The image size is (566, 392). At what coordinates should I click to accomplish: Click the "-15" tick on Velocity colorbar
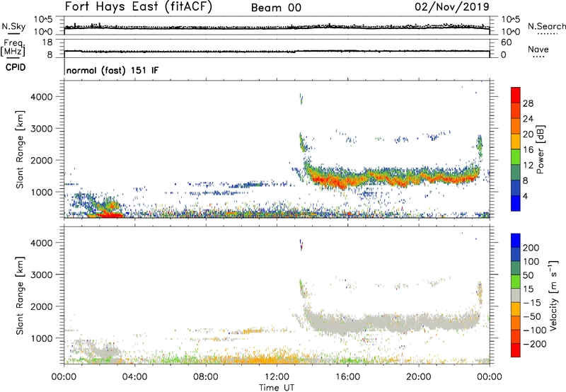[x=531, y=303]
